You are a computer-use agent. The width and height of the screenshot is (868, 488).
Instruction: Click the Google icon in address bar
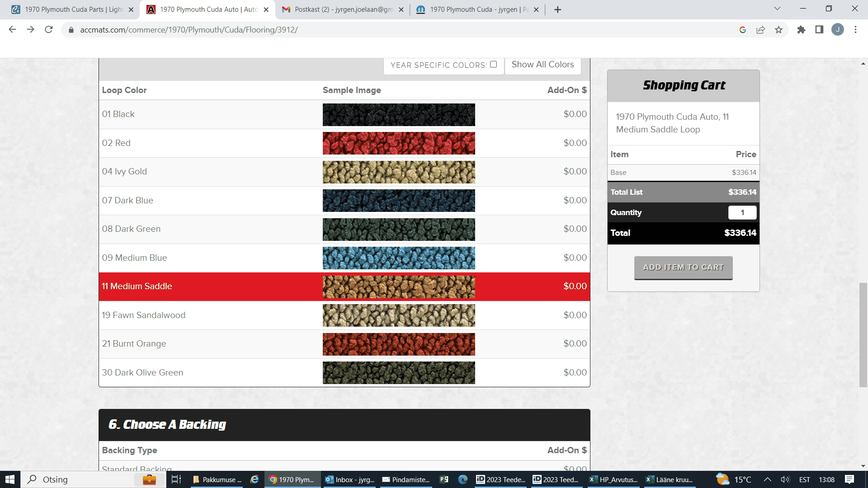coord(742,30)
